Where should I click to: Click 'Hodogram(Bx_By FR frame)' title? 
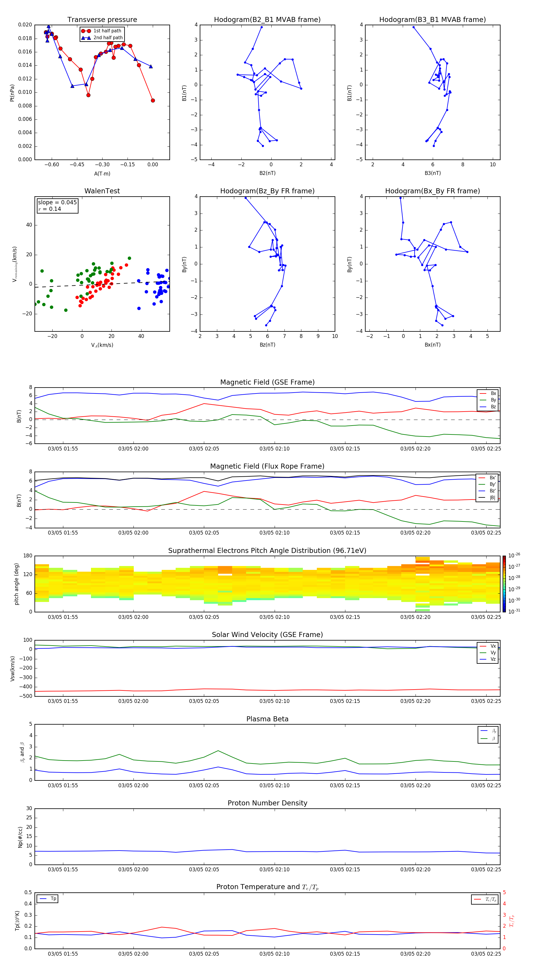[x=432, y=191]
